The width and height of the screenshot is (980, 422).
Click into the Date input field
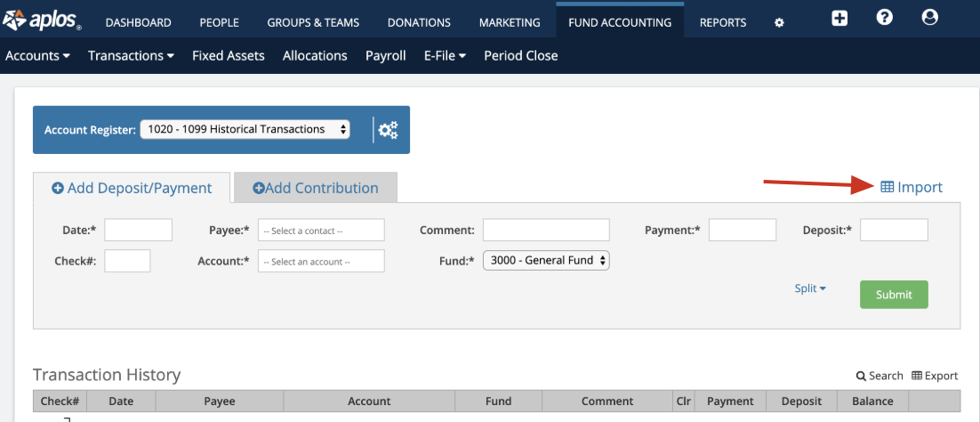(x=138, y=230)
